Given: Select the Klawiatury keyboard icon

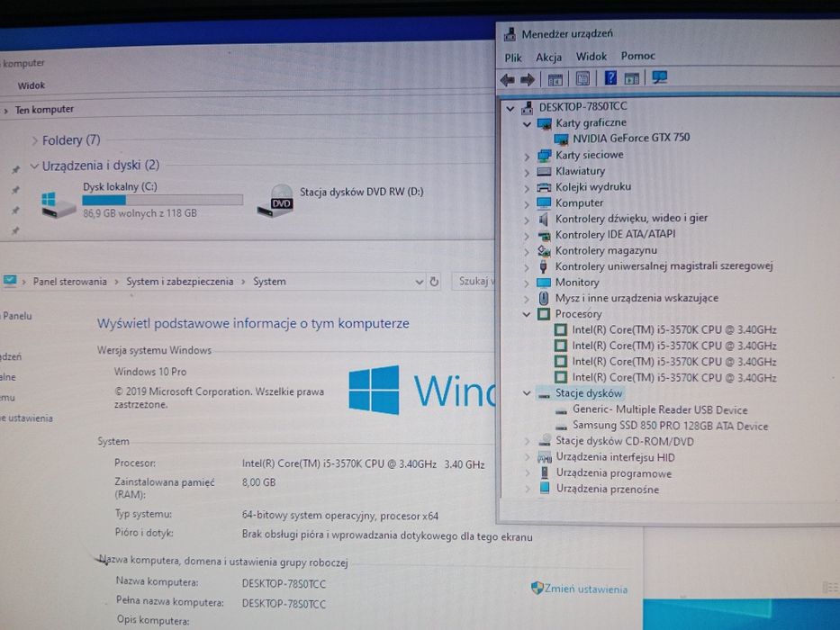Looking at the screenshot, I should [544, 171].
